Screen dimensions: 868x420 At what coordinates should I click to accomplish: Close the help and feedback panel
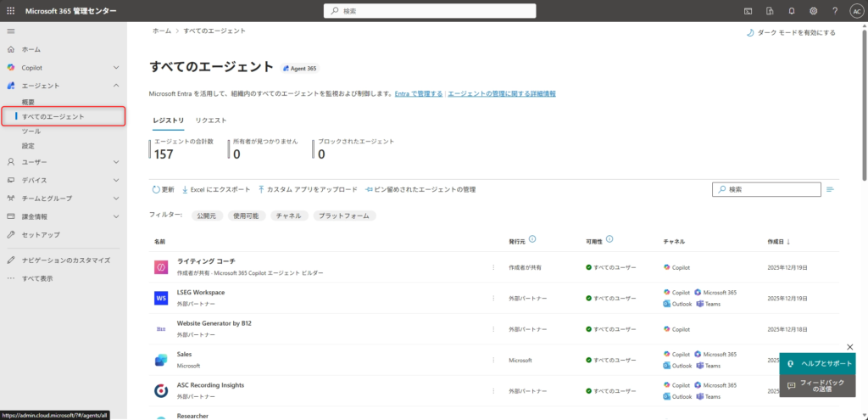pyautogui.click(x=850, y=347)
